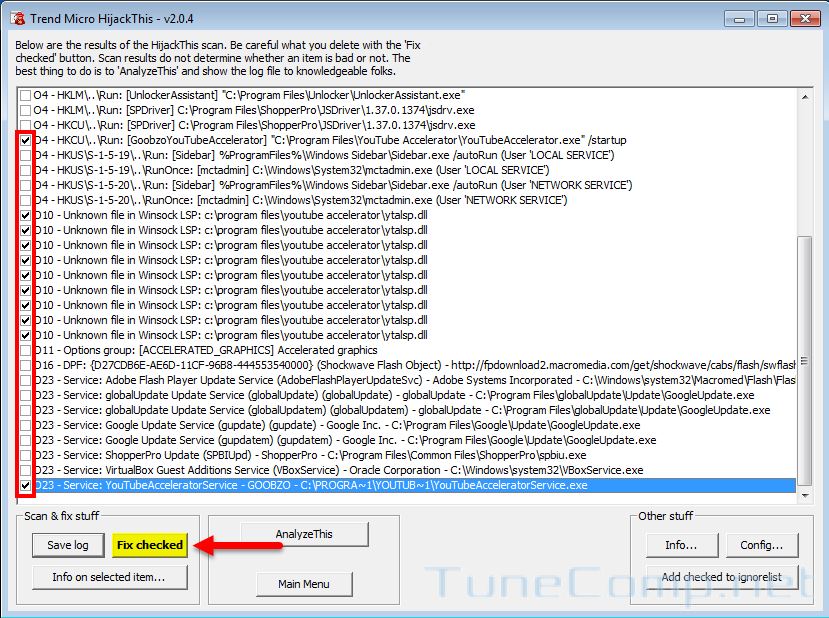Uncheck the GoobzoYouTubeAccelerator startup entry checkbox
This screenshot has height=618, width=829.
point(25,141)
